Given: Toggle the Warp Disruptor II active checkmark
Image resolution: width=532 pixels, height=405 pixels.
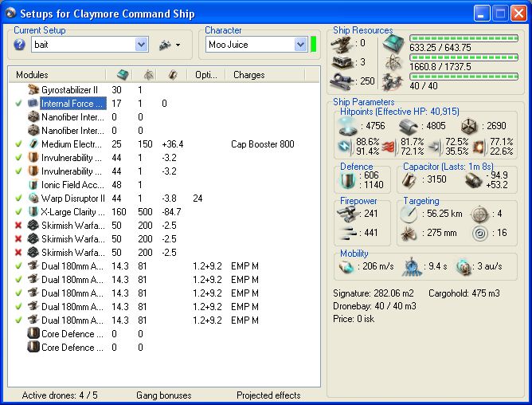Looking at the screenshot, I should [19, 199].
